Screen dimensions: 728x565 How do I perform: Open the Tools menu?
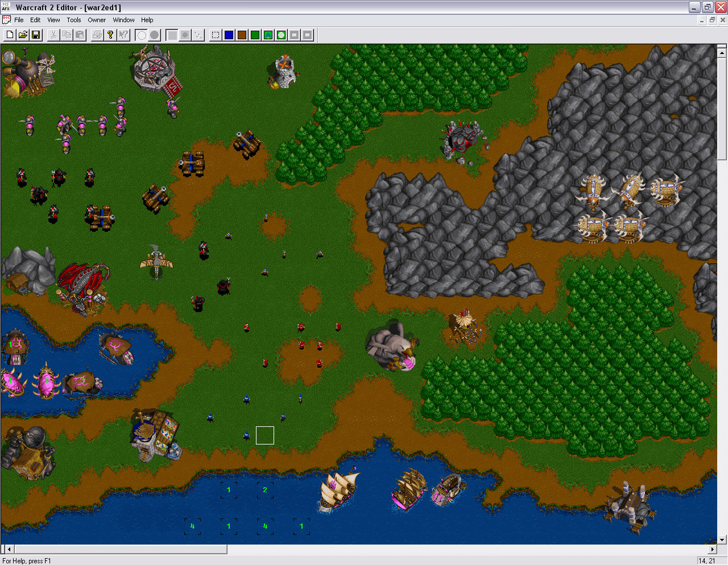[x=74, y=20]
